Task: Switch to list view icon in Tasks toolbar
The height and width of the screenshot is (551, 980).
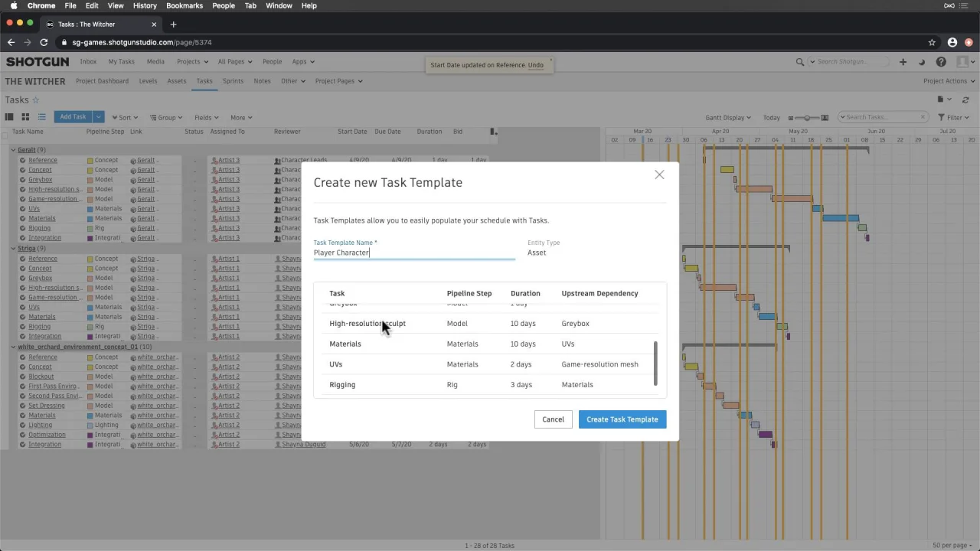Action: click(x=42, y=117)
